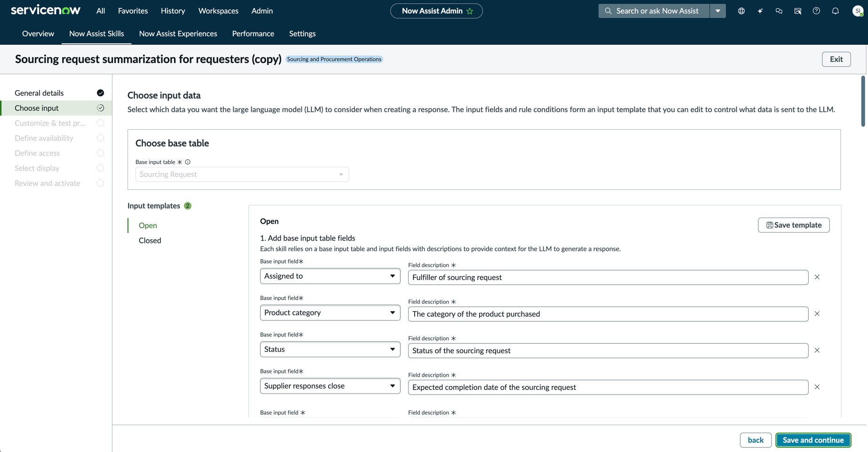Image resolution: width=868 pixels, height=452 pixels.
Task: Click the Define availability step circle icon
Action: coord(101,138)
